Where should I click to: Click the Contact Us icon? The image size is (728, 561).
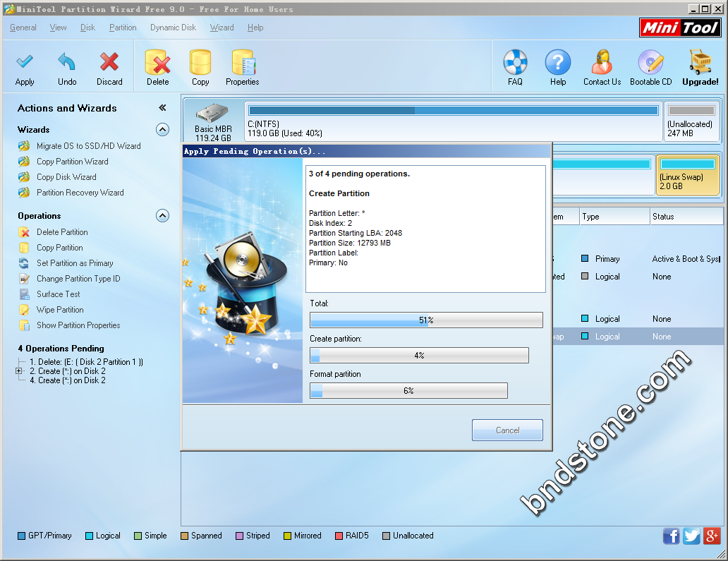602,62
